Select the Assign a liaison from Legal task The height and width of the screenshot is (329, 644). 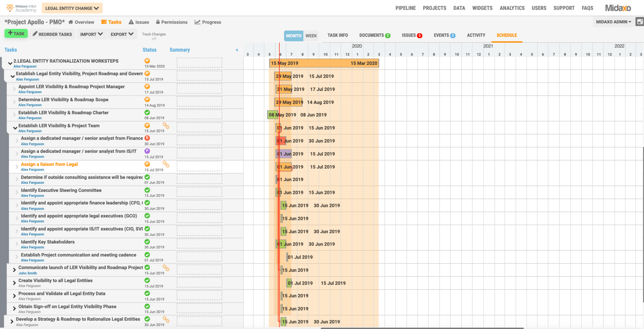click(x=49, y=164)
